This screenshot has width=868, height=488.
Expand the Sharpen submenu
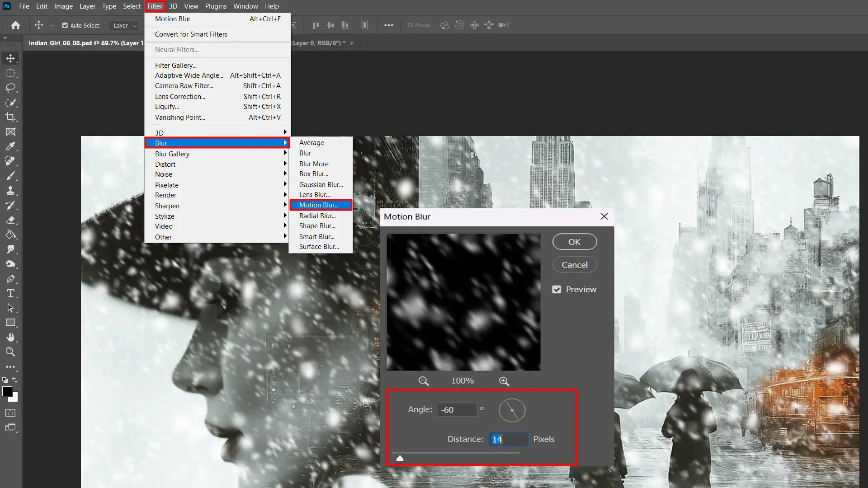coord(167,206)
